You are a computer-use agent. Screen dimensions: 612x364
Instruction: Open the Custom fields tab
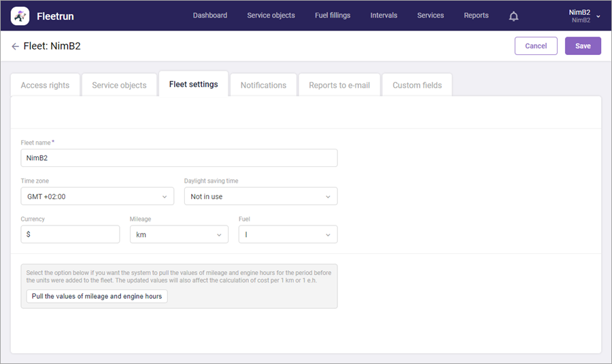pos(417,86)
